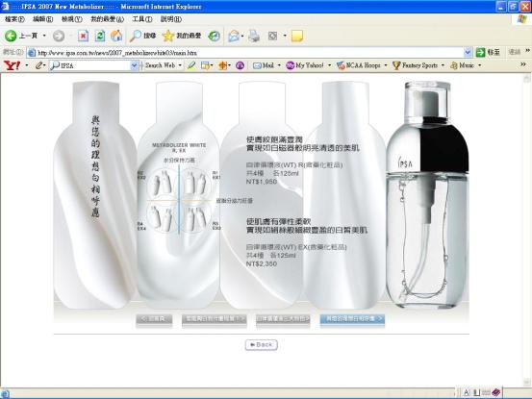The image size is (532, 399).
Task: Click the yellow note icon in toolbar
Action: (x=297, y=36)
